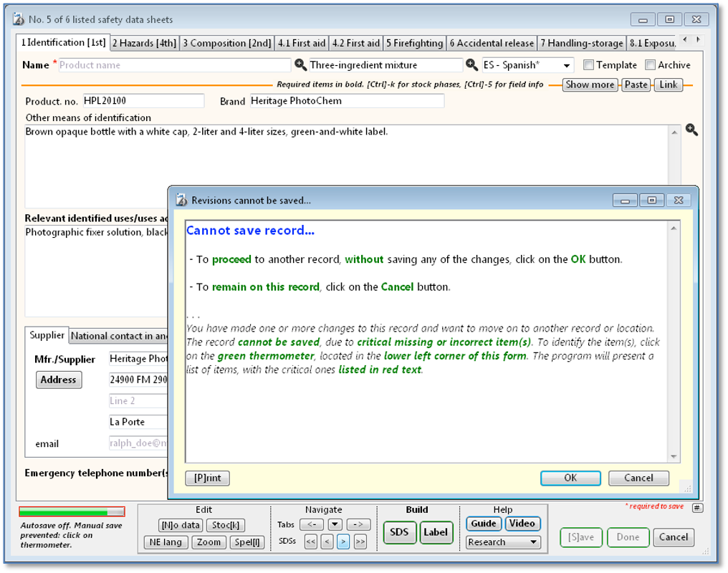Image resolution: width=728 pixels, height=573 pixels.
Task: Open the Video help button
Action: (522, 524)
